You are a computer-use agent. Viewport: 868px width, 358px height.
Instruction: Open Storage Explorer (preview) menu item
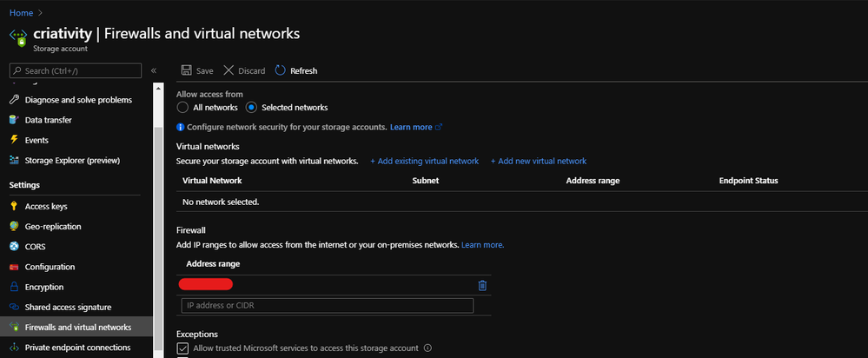click(x=72, y=160)
